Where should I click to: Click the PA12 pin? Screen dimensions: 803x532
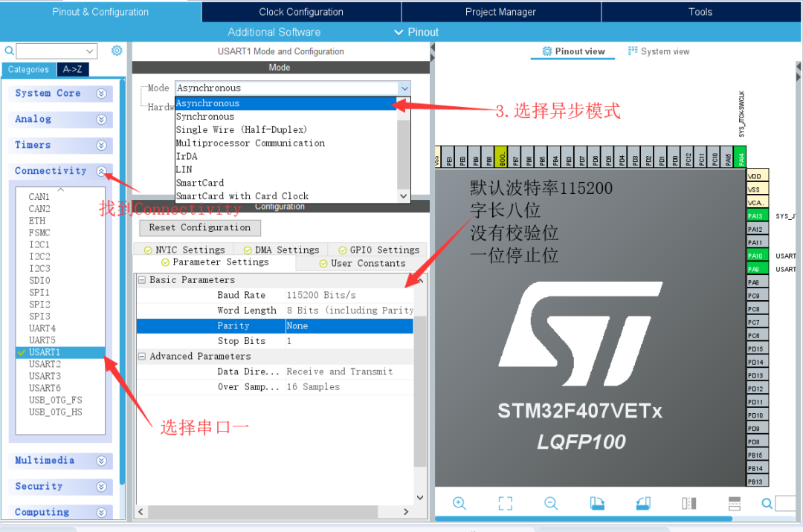coord(758,229)
